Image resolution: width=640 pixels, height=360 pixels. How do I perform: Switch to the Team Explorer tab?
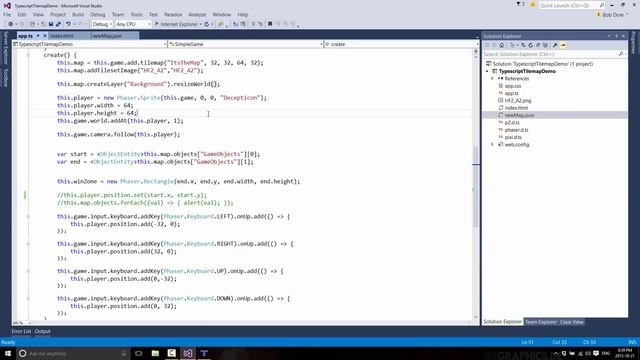pyautogui.click(x=540, y=322)
